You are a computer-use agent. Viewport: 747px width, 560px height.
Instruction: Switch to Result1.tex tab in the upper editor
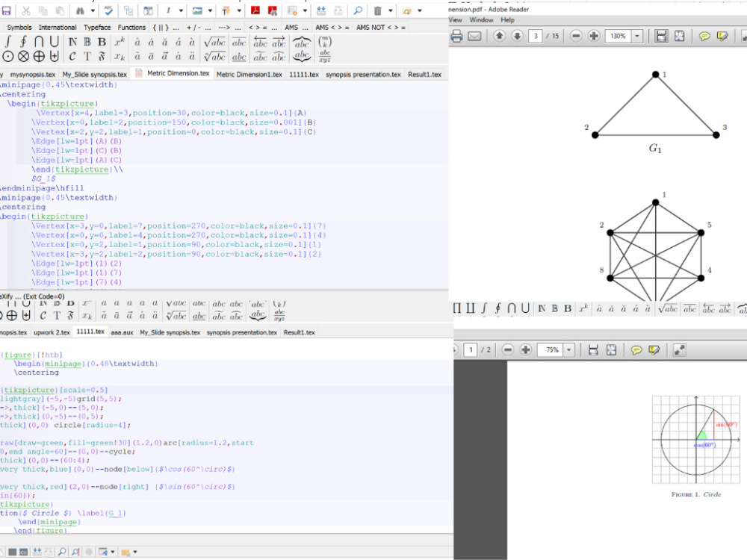(x=424, y=74)
